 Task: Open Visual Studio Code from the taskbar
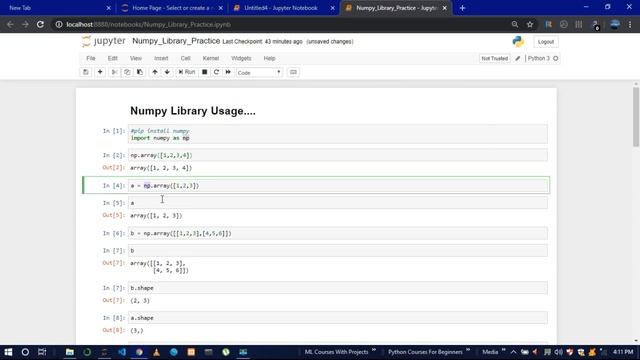click(122, 352)
